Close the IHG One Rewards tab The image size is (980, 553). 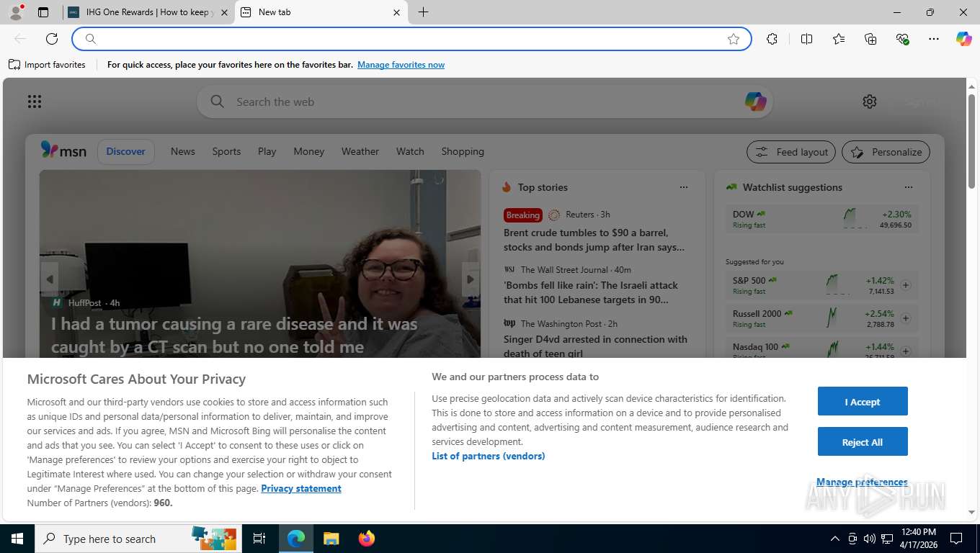pos(223,12)
